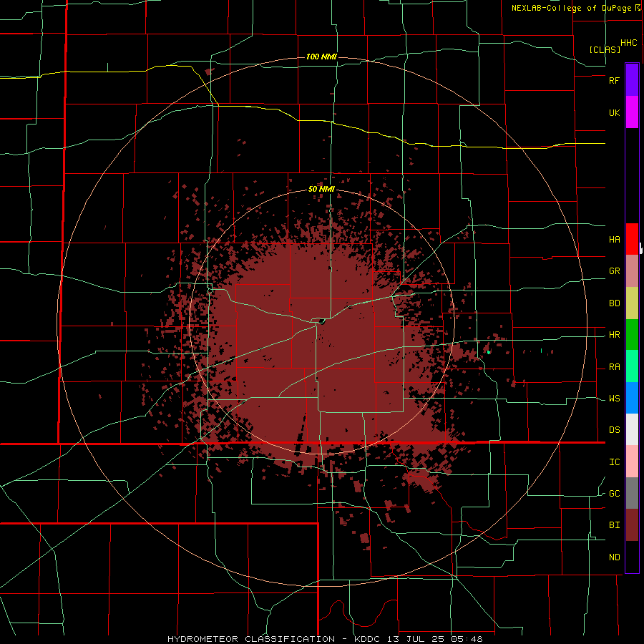Click the GR pink legend swatch
The image size is (644, 644).
[x=632, y=271]
